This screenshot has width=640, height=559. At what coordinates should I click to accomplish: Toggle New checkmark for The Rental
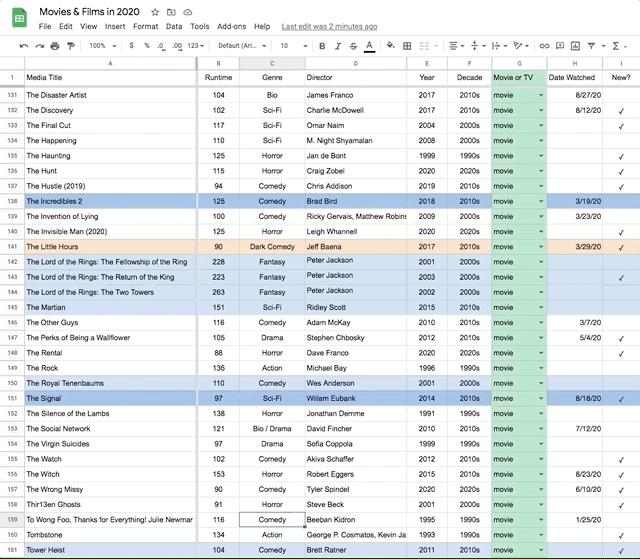(x=621, y=353)
